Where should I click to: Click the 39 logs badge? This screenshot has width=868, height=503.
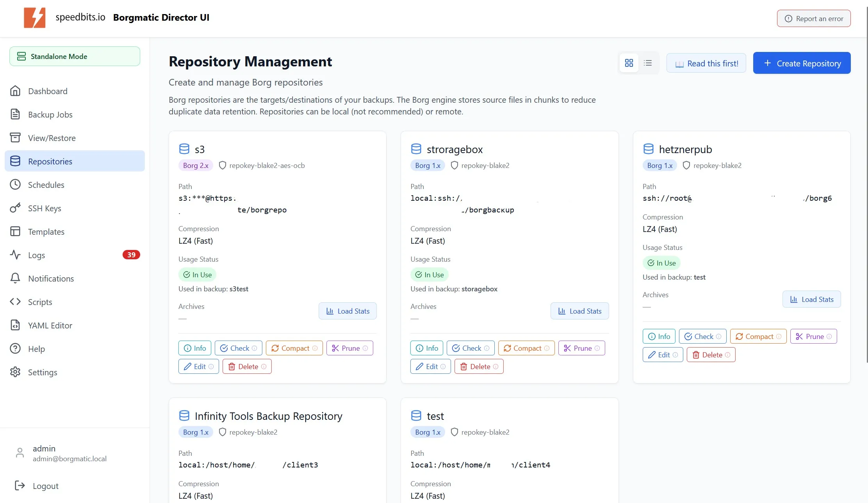point(131,255)
